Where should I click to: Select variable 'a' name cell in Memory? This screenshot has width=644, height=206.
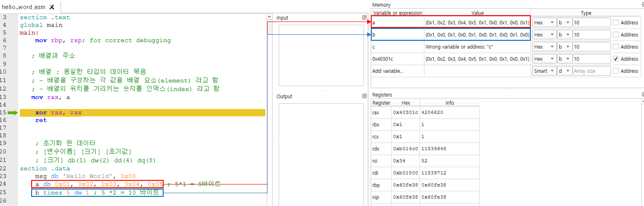pyautogui.click(x=397, y=22)
